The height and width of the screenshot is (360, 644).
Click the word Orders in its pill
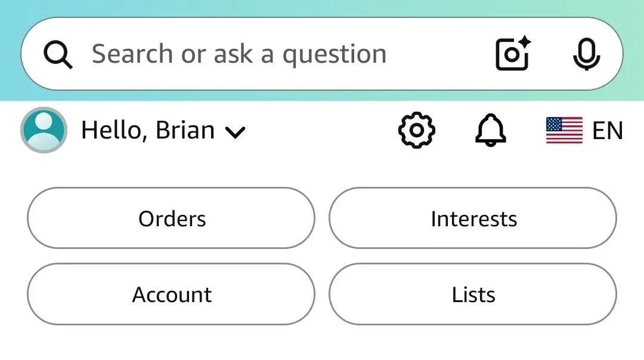point(172,219)
